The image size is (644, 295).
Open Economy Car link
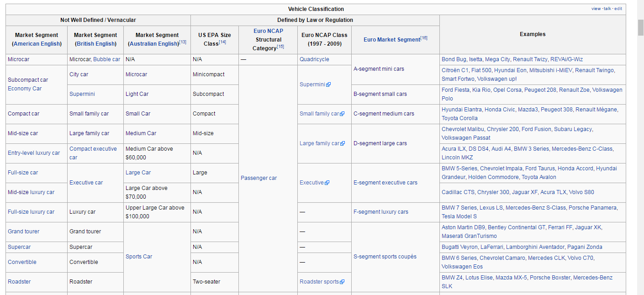25,89
